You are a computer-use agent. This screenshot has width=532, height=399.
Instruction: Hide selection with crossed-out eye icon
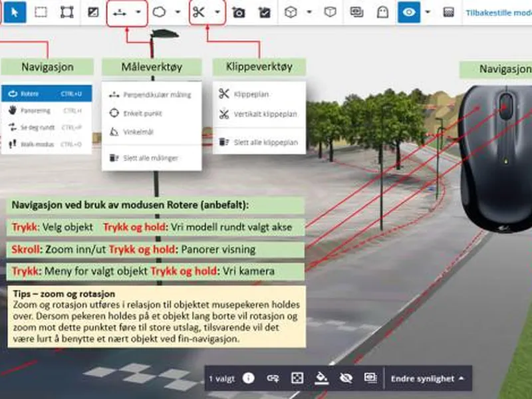click(x=346, y=378)
